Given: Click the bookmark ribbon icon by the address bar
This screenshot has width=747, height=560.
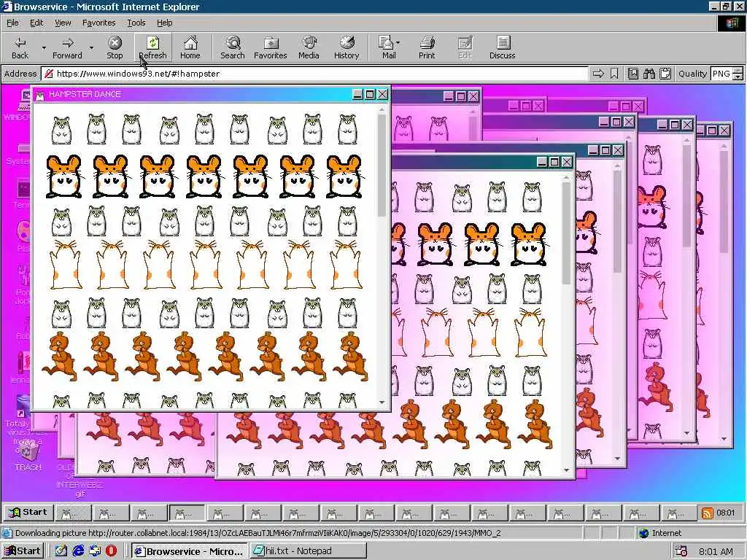Looking at the screenshot, I should 614,74.
